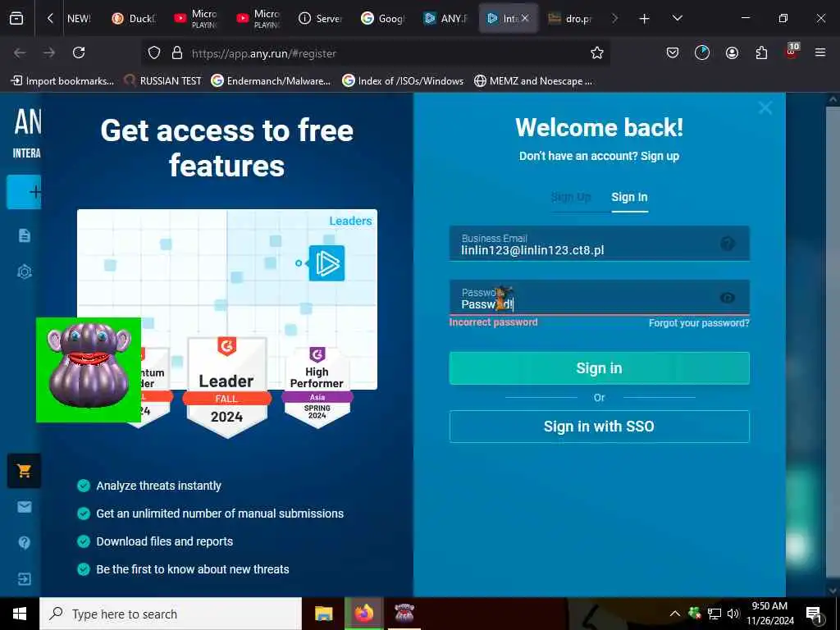
Task: Open Import bookmarks bookmark
Action: 62,81
